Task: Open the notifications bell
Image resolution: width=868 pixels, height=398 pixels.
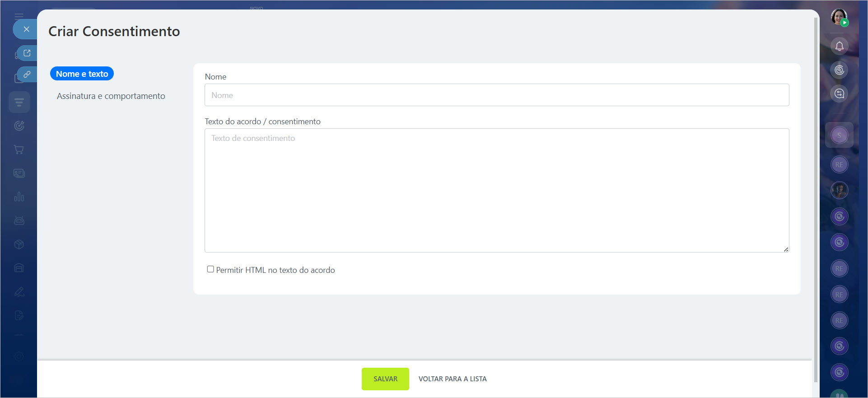Action: (839, 46)
